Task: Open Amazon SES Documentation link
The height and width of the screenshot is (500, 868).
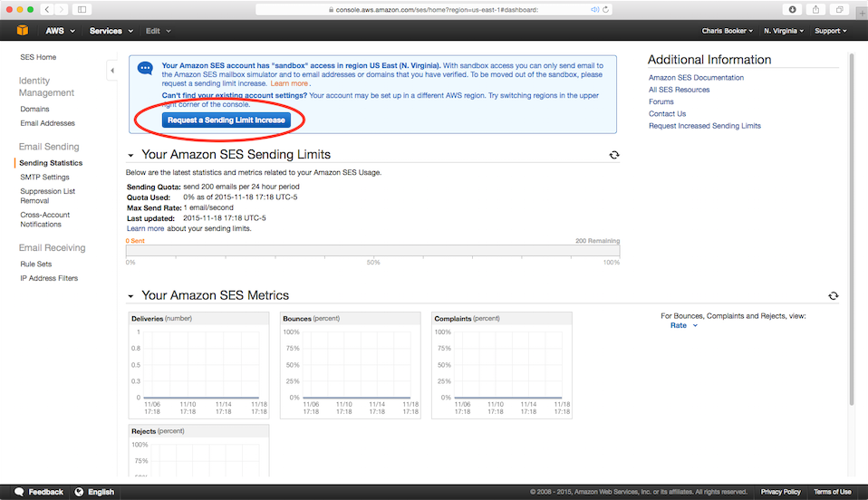Action: [x=697, y=78]
